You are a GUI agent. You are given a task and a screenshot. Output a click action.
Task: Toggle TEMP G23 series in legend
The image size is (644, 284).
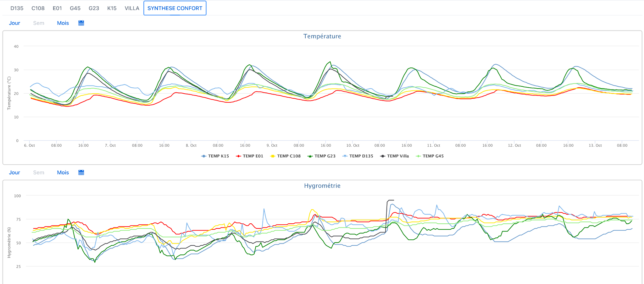pos(321,156)
